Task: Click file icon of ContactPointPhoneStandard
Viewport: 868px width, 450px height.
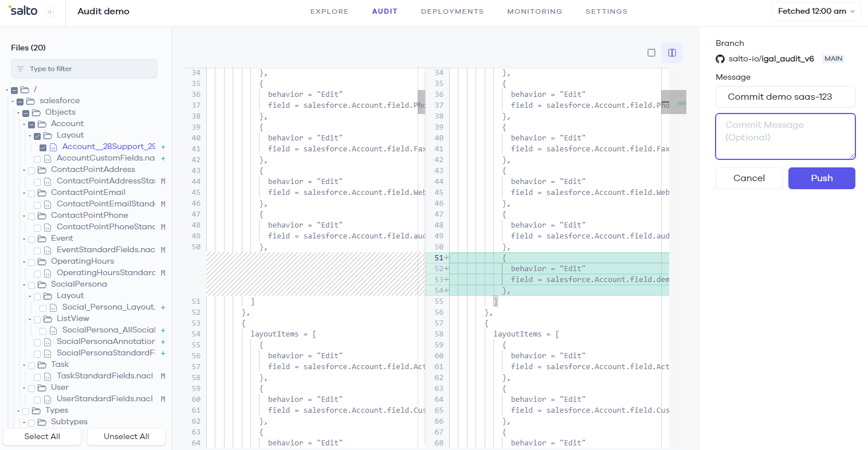Action: click(x=48, y=228)
